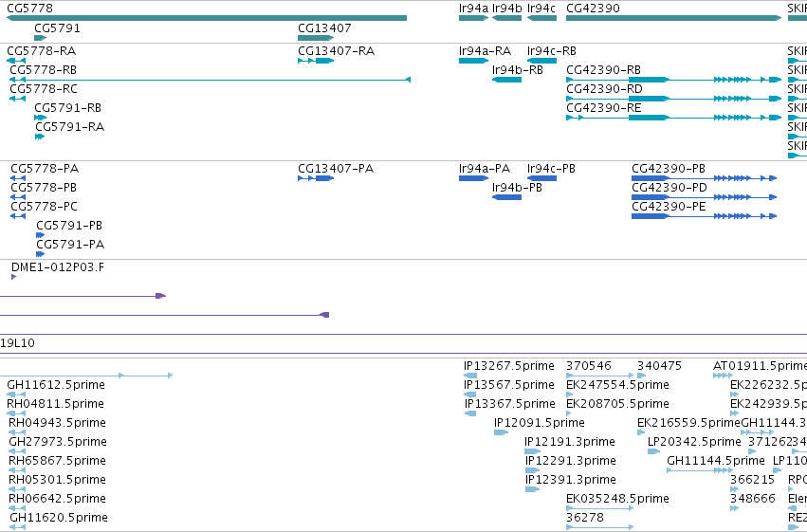Select EST RH04943.5prime
The width and height of the screenshot is (807, 532).
pos(57,423)
